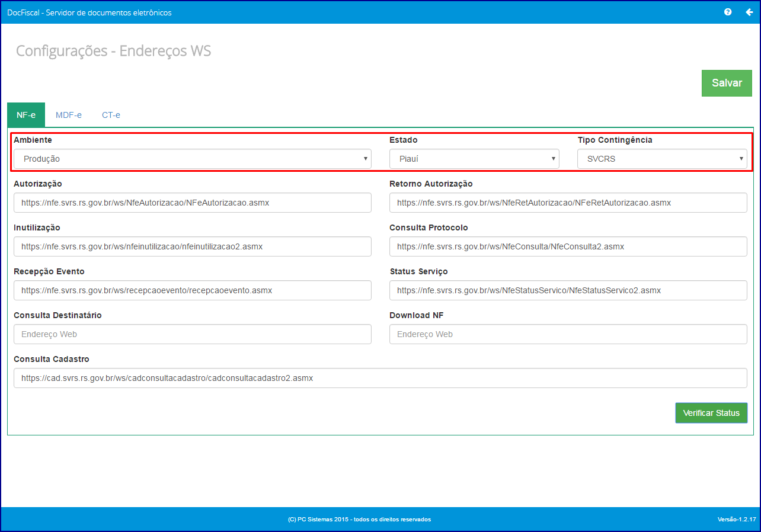Switch to the MDF-e tab
This screenshot has height=532, width=761.
pos(69,115)
